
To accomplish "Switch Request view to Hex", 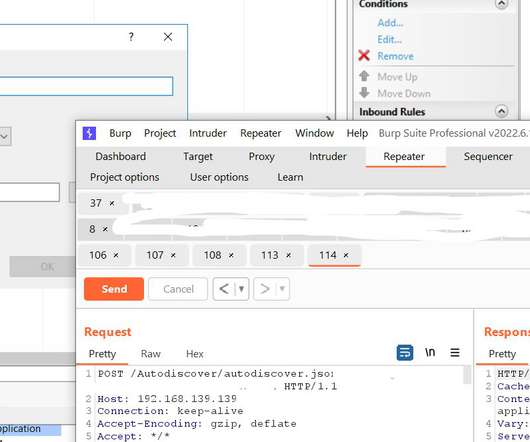I will (x=195, y=354).
